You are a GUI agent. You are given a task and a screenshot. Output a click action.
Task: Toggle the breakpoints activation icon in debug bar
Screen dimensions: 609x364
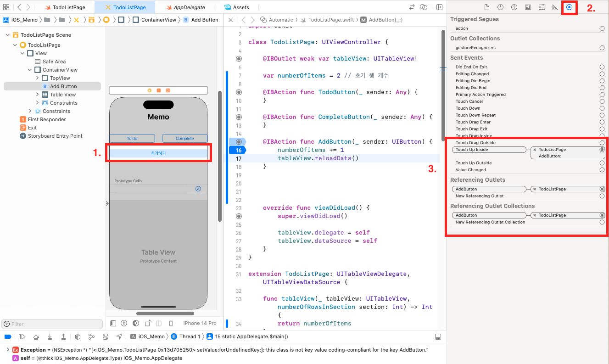[7, 336]
